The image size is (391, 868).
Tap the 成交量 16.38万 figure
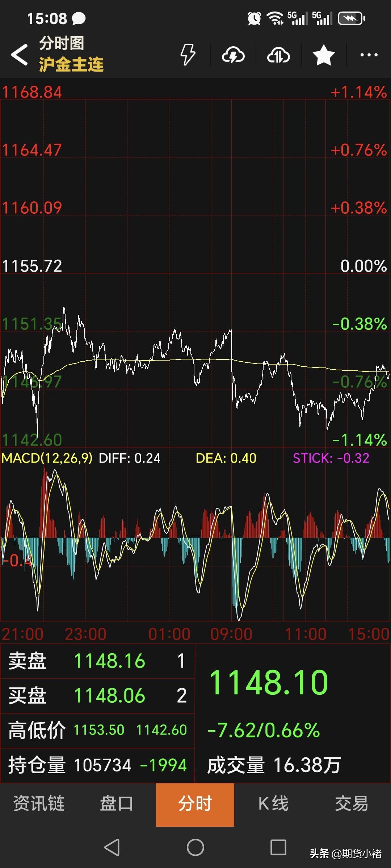click(x=274, y=765)
